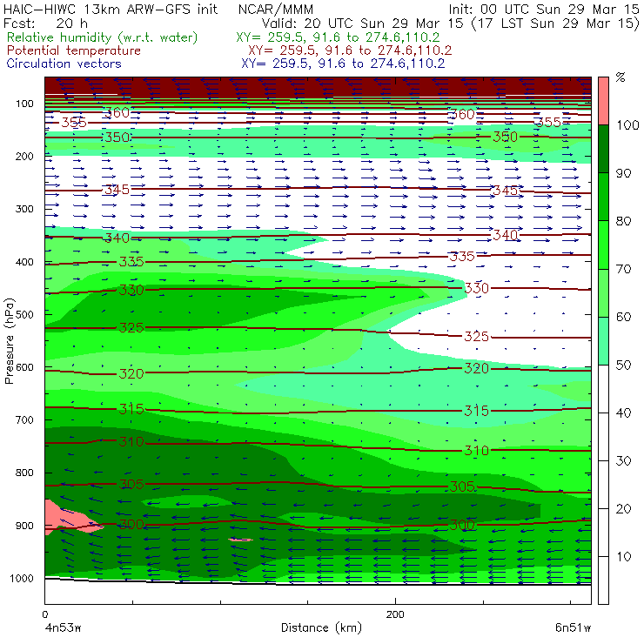Click the colorbar '80' value label

(x=623, y=221)
